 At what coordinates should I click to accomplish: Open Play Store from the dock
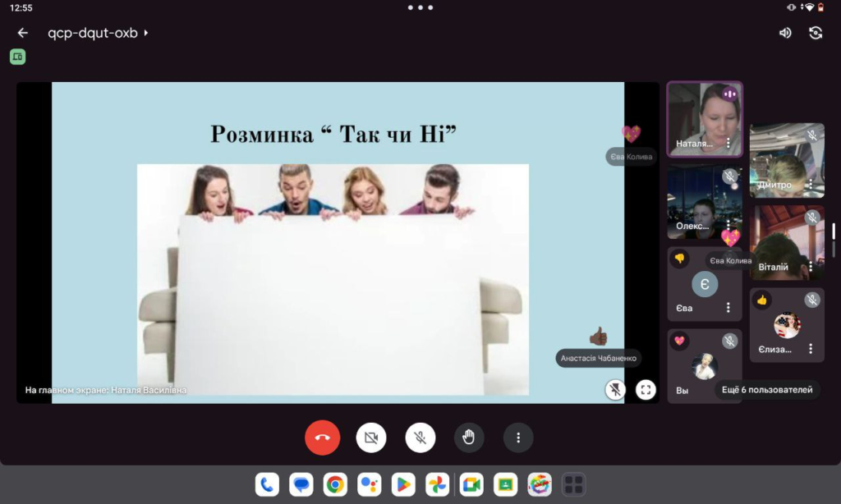pyautogui.click(x=403, y=484)
